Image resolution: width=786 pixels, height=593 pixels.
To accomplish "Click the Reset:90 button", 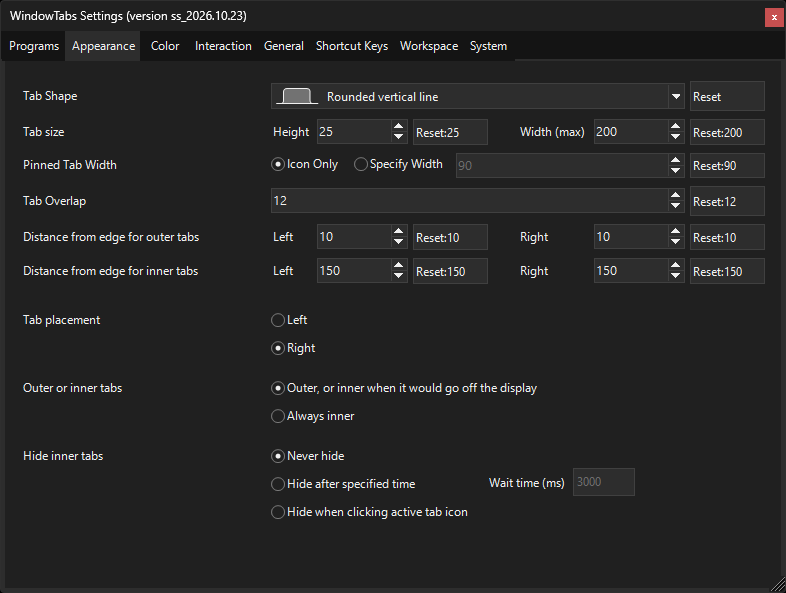I will point(727,165).
